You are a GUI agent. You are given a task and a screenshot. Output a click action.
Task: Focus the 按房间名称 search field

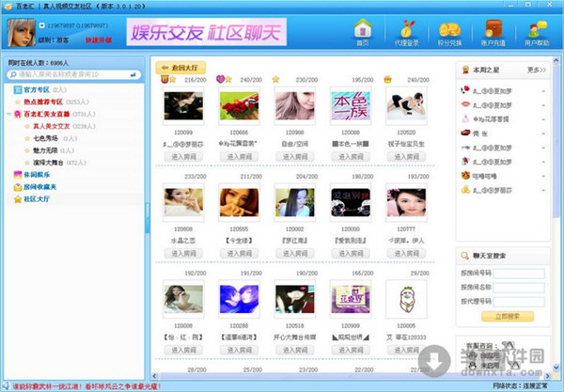click(519, 288)
